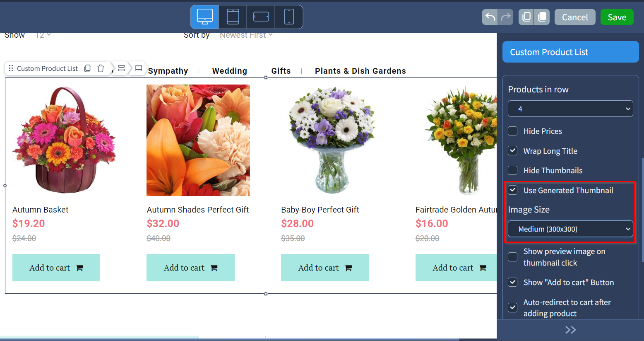The height and width of the screenshot is (341, 644).
Task: Switch to tablet landscape preview
Action: [x=261, y=17]
